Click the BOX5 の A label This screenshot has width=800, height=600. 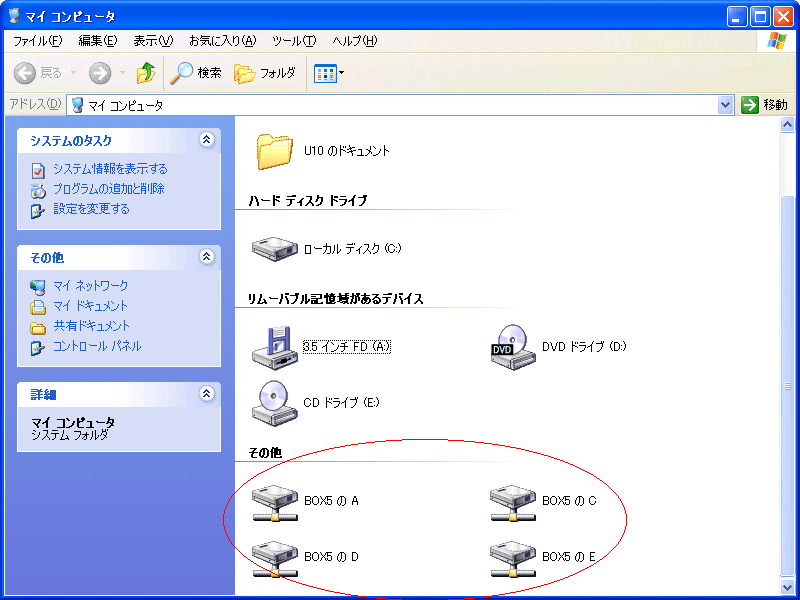click(x=331, y=501)
